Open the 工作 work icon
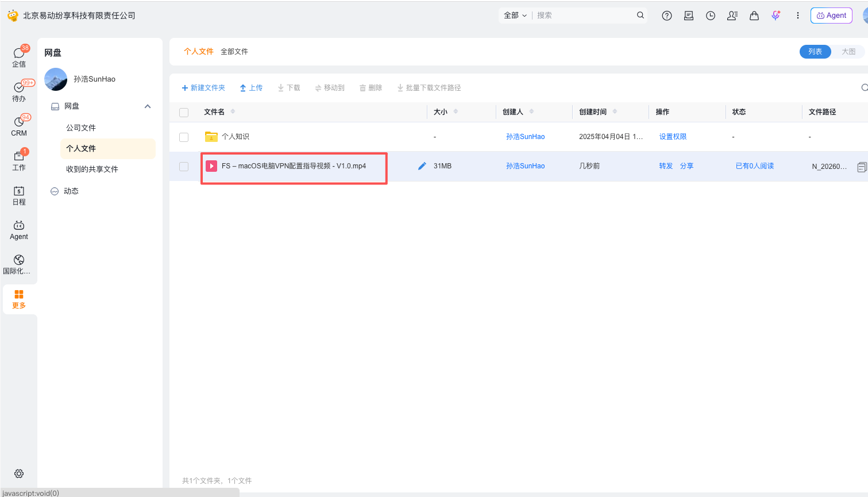The image size is (868, 497). tap(19, 156)
